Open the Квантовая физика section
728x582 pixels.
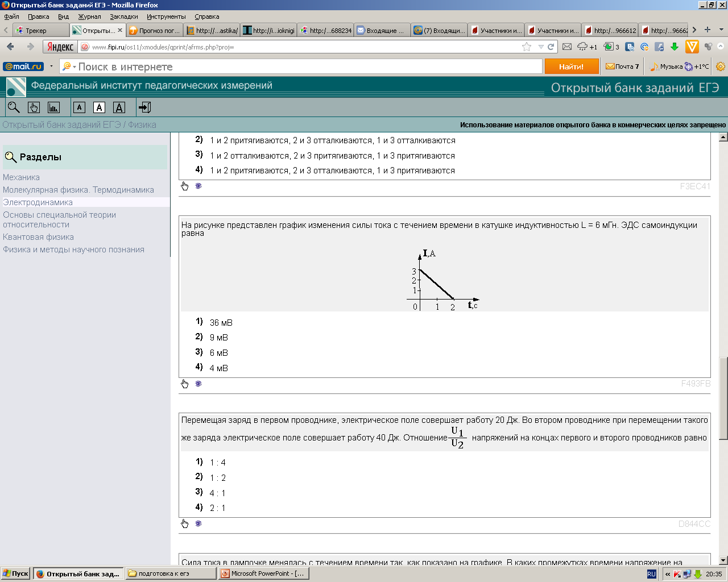[x=38, y=237]
